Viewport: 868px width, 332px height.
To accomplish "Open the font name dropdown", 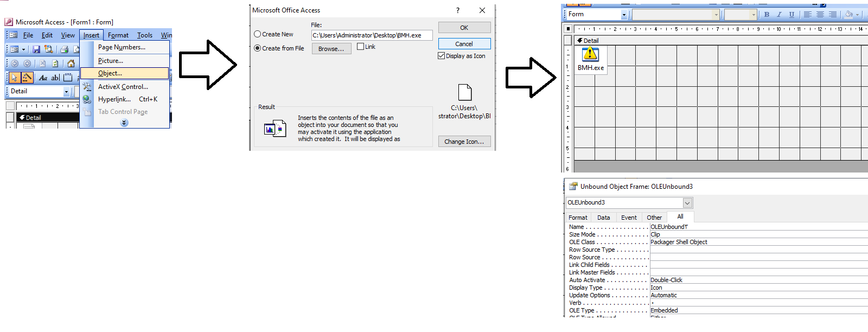I will (x=716, y=15).
